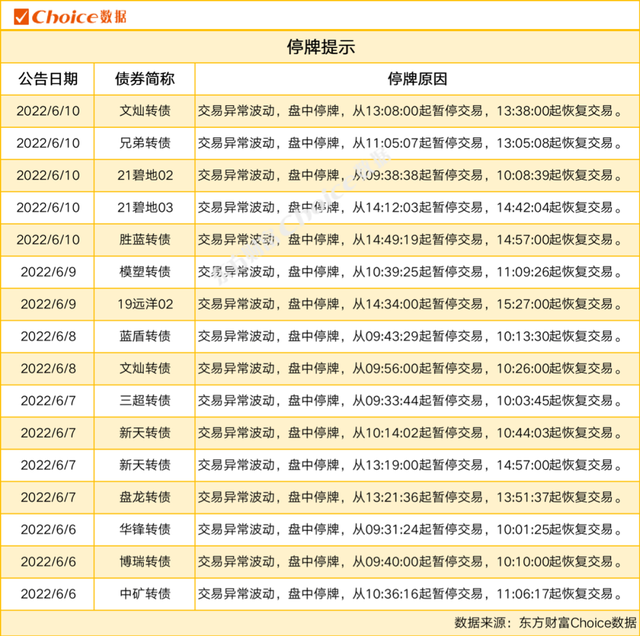Click the 兄弟转债 bond name
The height and width of the screenshot is (636, 640).
pos(145,143)
